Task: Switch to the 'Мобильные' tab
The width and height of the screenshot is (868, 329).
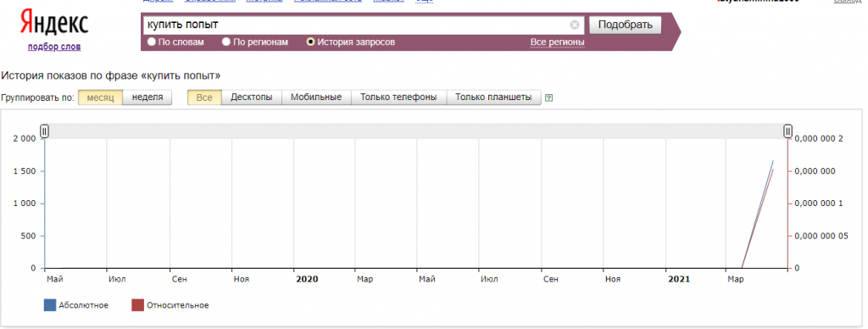Action: (x=316, y=98)
